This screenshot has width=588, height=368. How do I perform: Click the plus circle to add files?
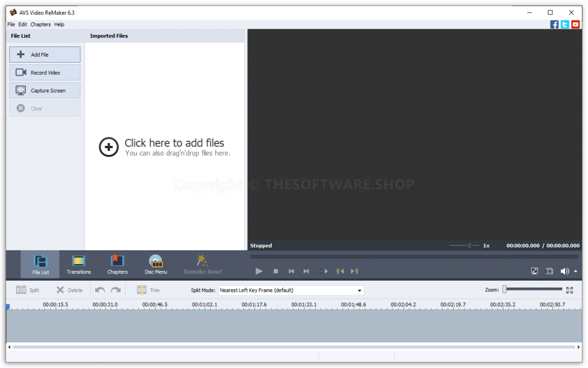coord(109,147)
